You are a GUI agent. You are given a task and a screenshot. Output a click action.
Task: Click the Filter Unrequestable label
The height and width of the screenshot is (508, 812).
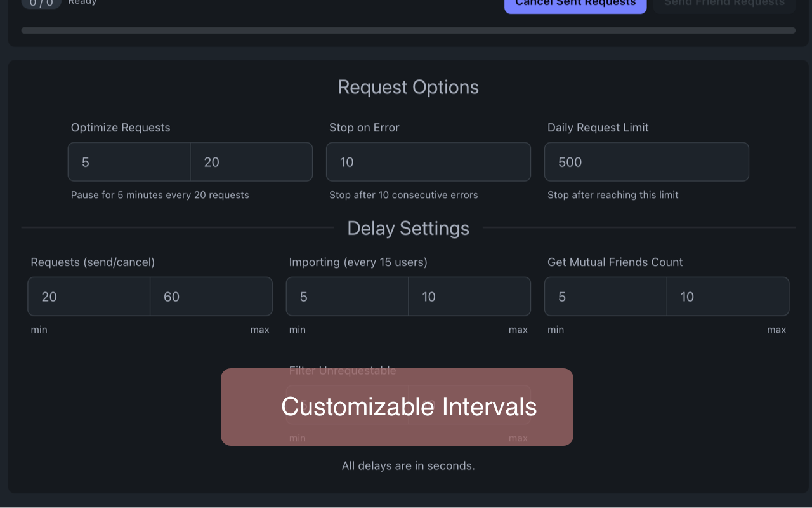[x=342, y=370]
